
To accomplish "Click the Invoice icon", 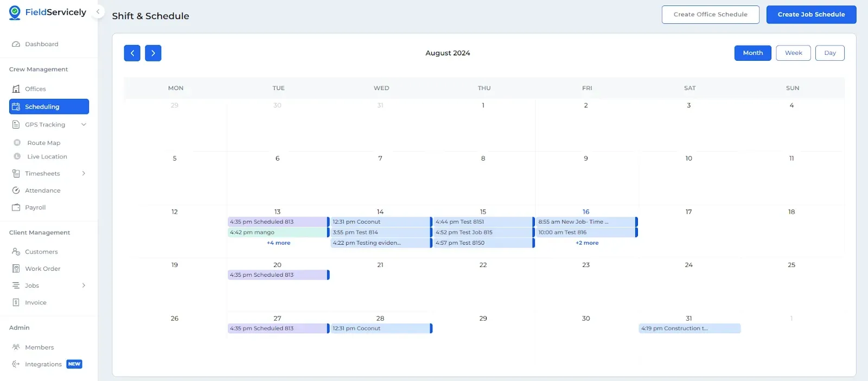I will pos(16,302).
